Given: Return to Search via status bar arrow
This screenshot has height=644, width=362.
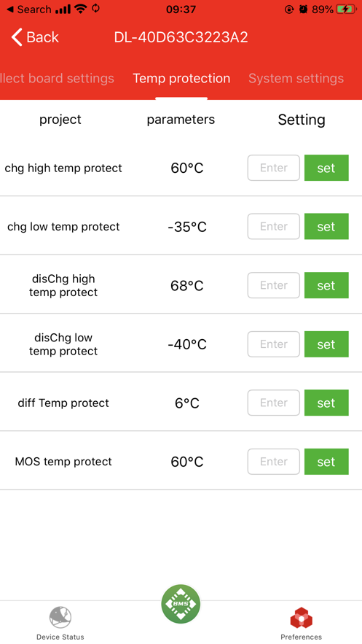Looking at the screenshot, I should (x=10, y=9).
